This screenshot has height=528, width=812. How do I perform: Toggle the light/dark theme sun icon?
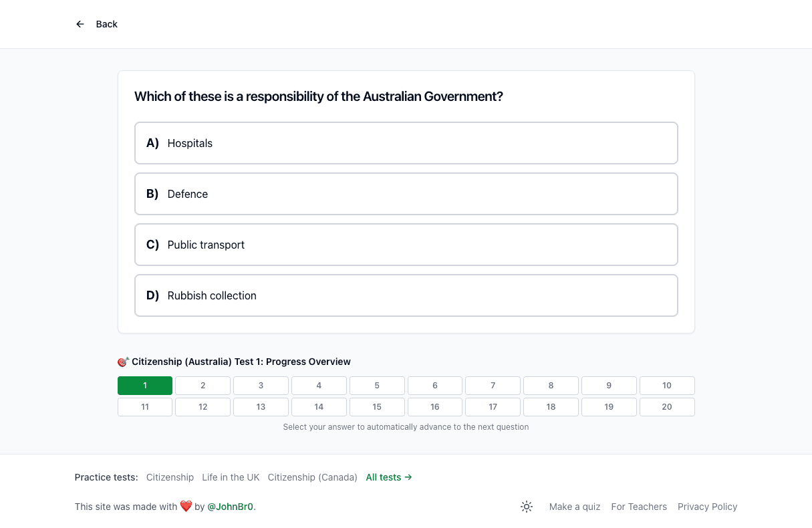point(527,507)
